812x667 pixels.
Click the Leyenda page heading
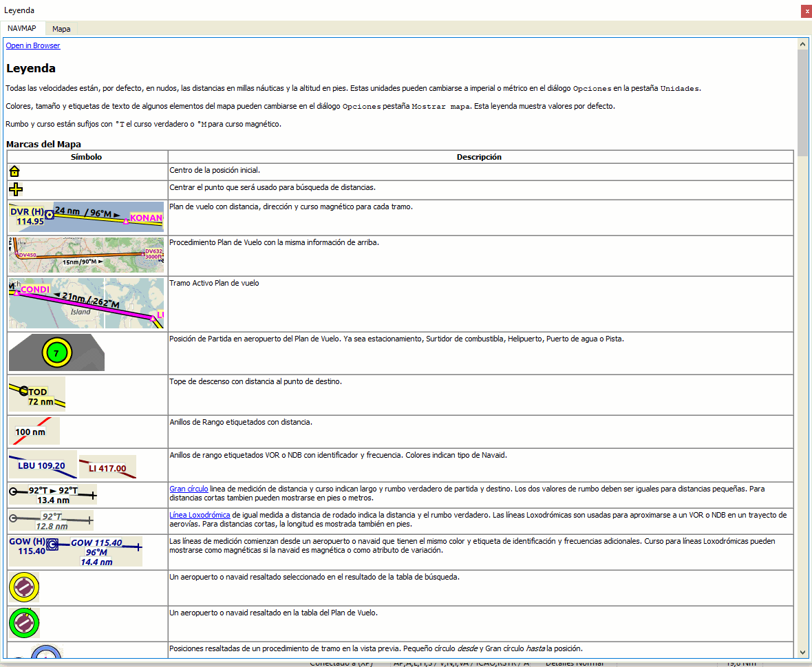pyautogui.click(x=31, y=68)
